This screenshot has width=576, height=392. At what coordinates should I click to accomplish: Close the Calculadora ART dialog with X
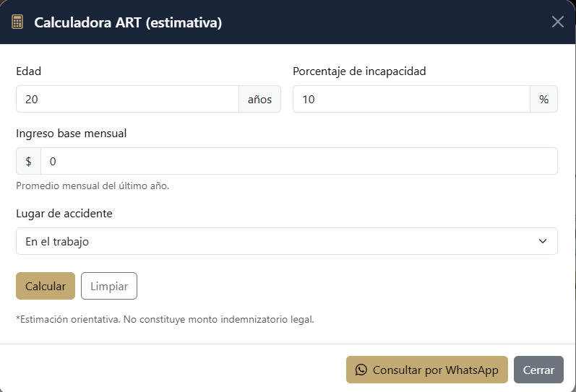point(557,22)
